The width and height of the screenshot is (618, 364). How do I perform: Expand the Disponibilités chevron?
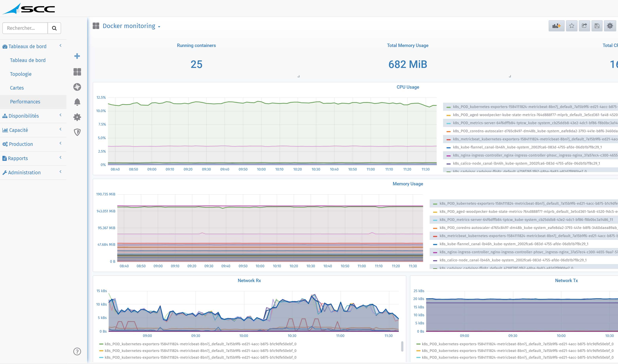pyautogui.click(x=60, y=115)
